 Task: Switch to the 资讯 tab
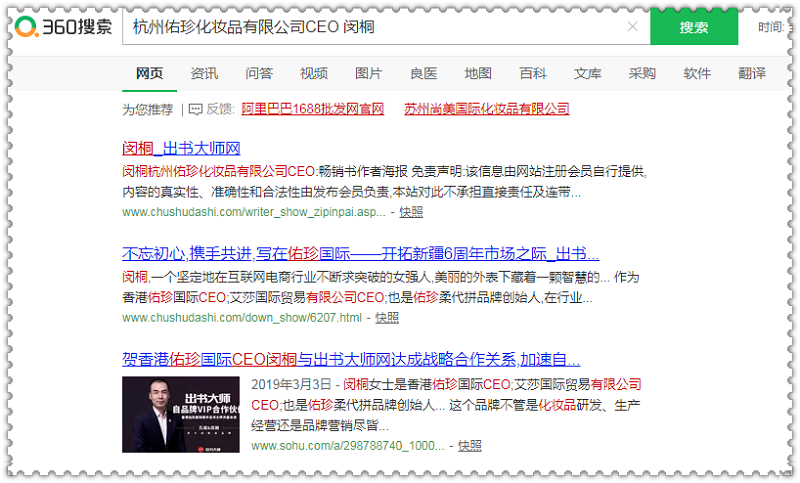coord(204,73)
